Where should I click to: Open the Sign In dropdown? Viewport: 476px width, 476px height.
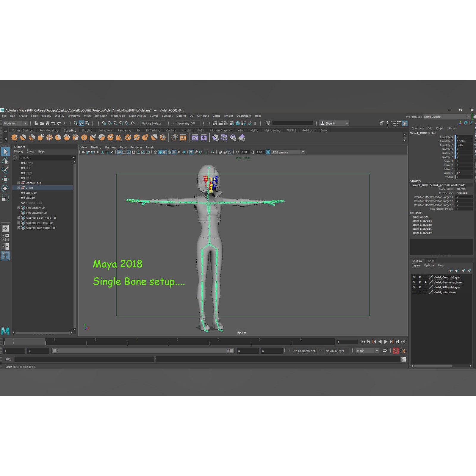coord(334,123)
